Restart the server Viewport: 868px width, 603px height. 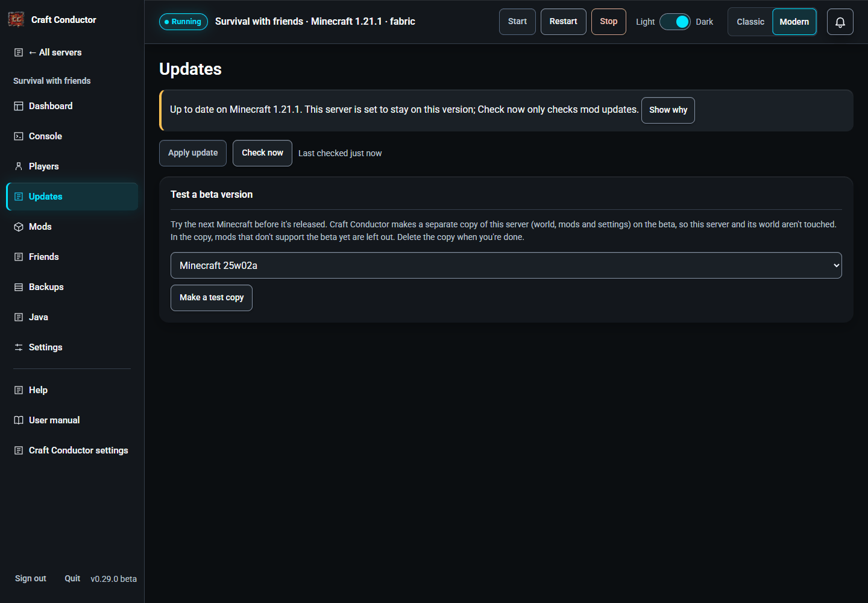[564, 22]
